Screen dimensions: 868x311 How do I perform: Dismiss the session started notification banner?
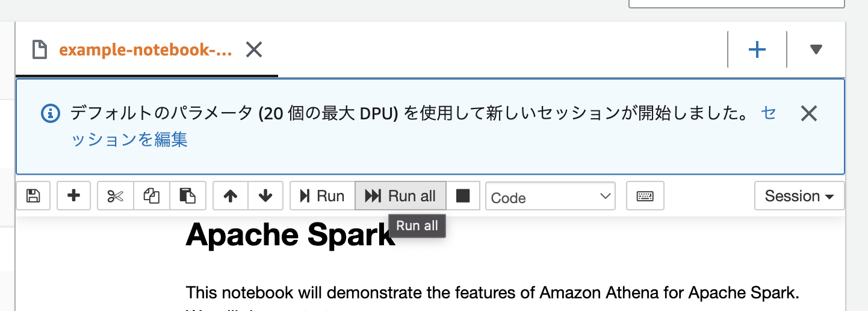coord(808,113)
